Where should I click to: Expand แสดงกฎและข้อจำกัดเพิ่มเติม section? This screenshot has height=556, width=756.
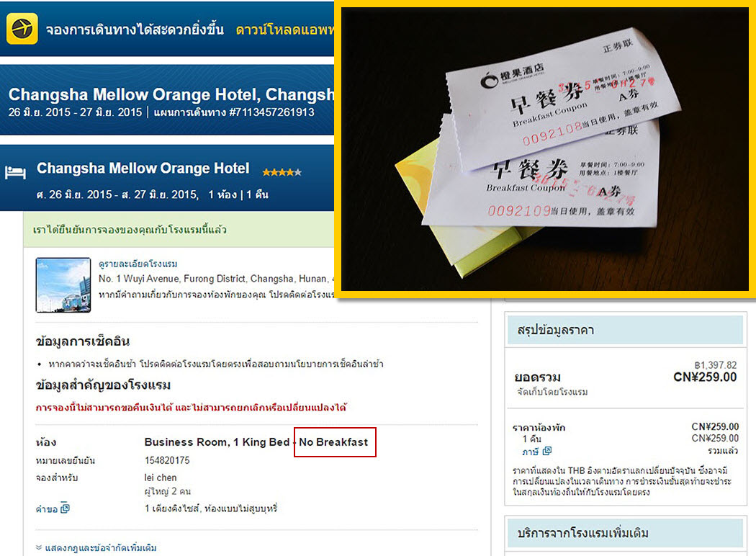tap(96, 548)
